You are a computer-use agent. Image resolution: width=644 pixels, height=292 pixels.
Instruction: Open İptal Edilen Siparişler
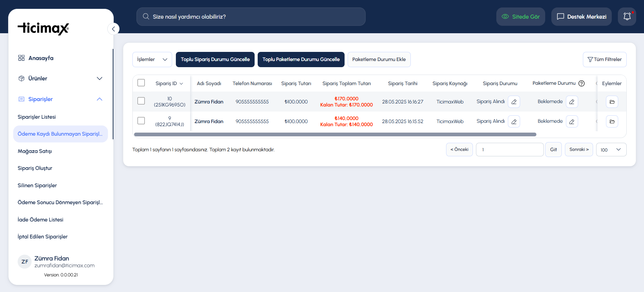click(x=42, y=237)
